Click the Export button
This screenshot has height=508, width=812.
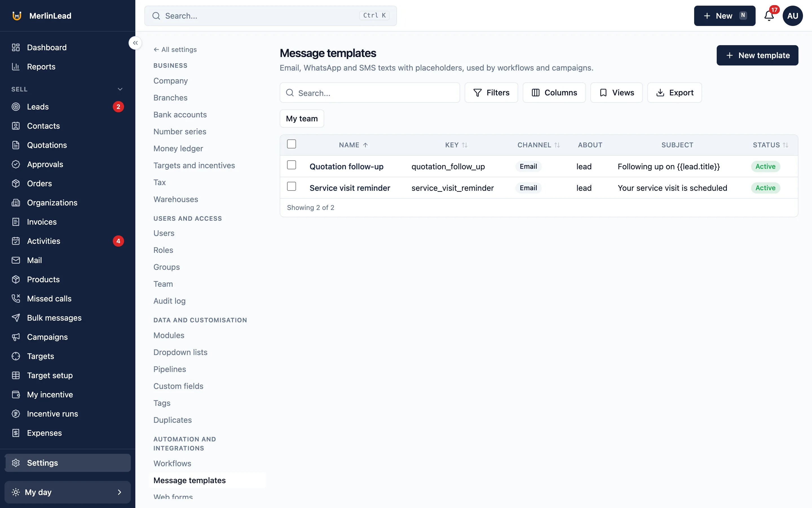click(x=674, y=93)
